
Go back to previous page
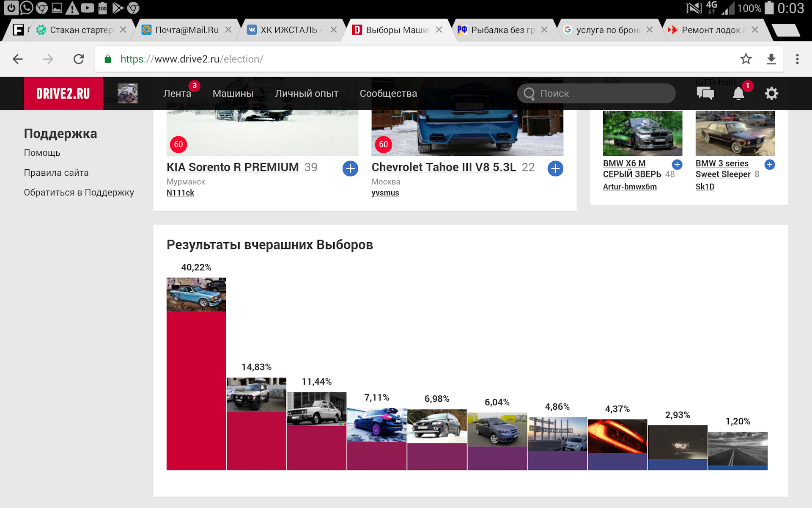tap(18, 59)
